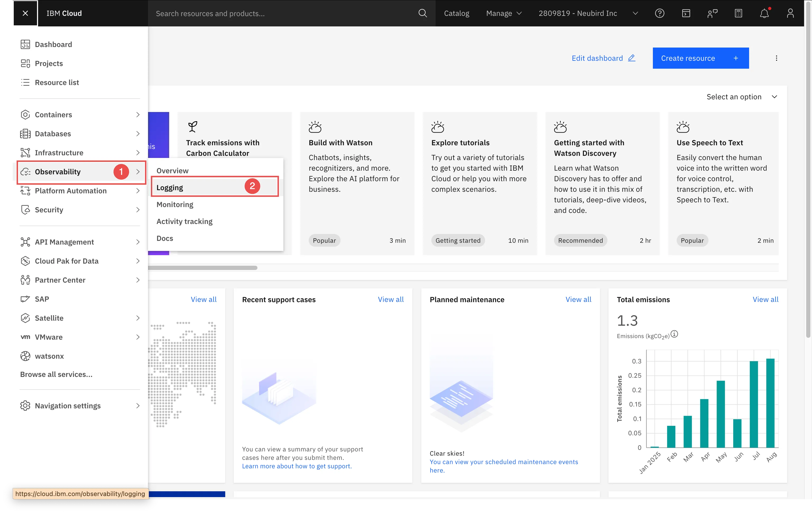Click the Security shield icon
Image resolution: width=812 pixels, height=514 pixels.
[25, 210]
